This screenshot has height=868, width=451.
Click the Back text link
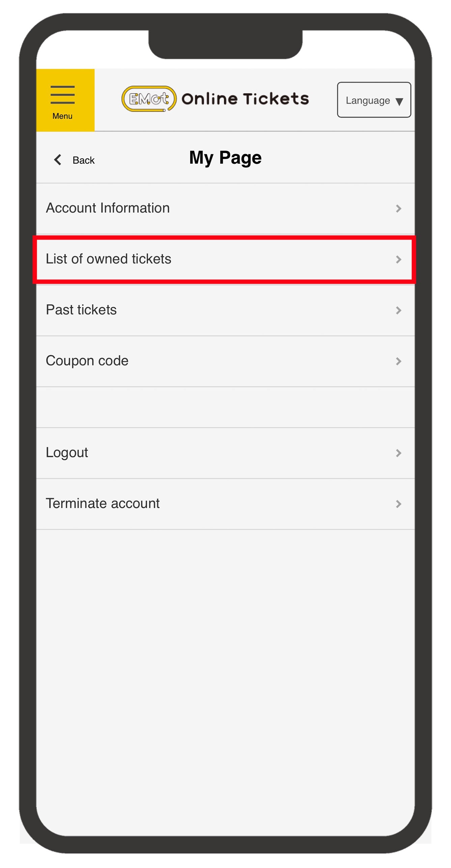pyautogui.click(x=84, y=160)
